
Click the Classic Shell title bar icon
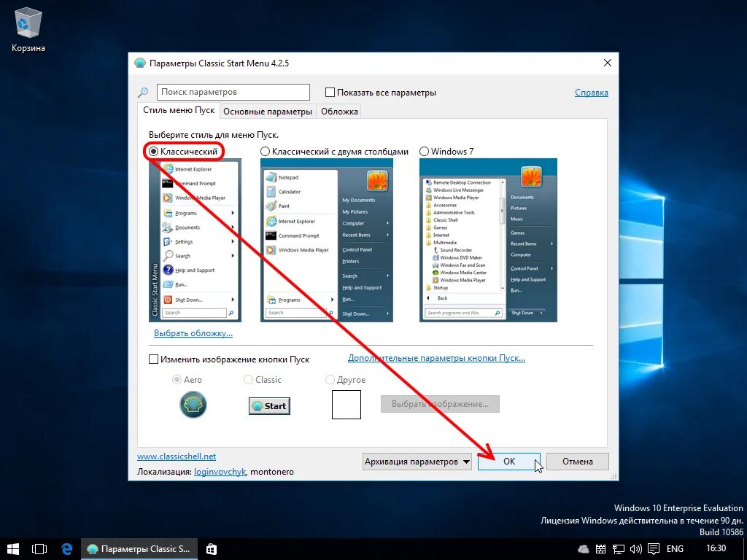click(x=139, y=63)
